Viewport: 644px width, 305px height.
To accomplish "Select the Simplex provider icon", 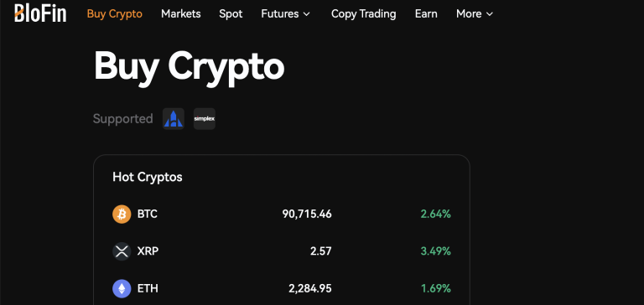I will [x=205, y=119].
